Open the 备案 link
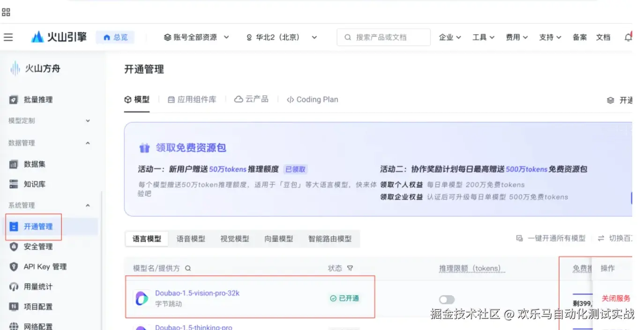644x330 pixels. 579,37
